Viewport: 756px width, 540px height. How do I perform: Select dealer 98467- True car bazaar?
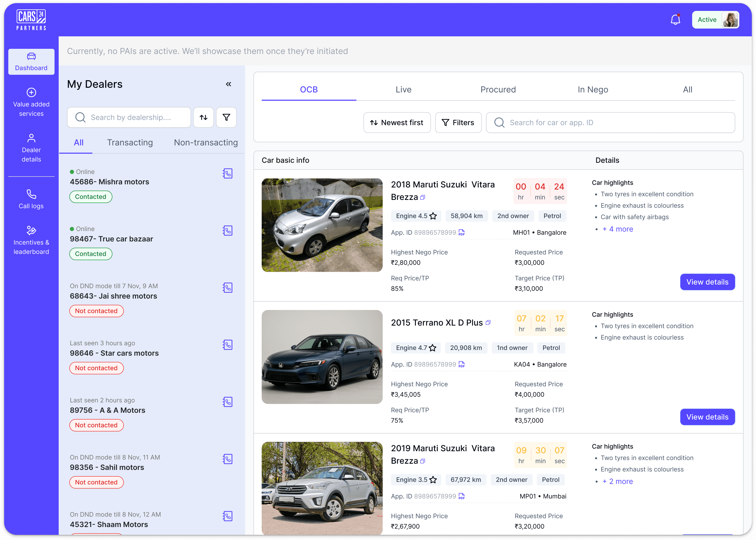point(111,239)
